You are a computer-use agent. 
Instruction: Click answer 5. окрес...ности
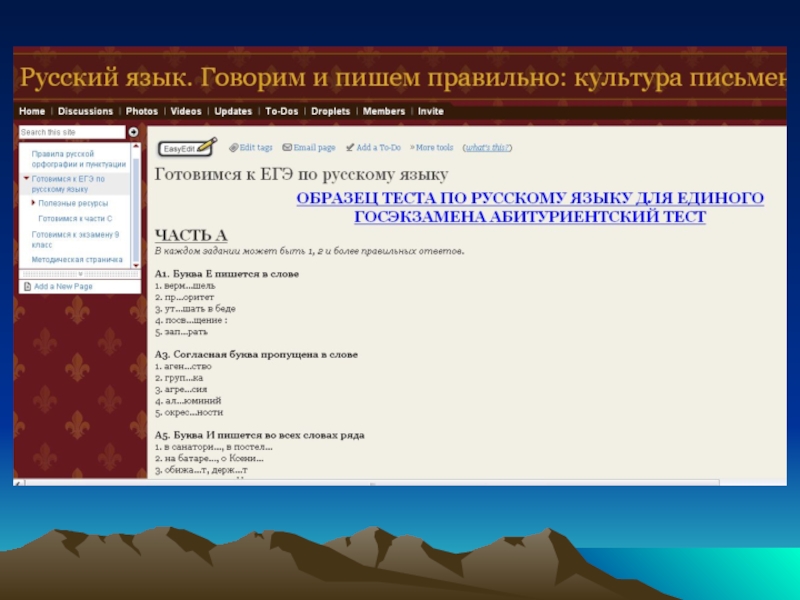189,412
